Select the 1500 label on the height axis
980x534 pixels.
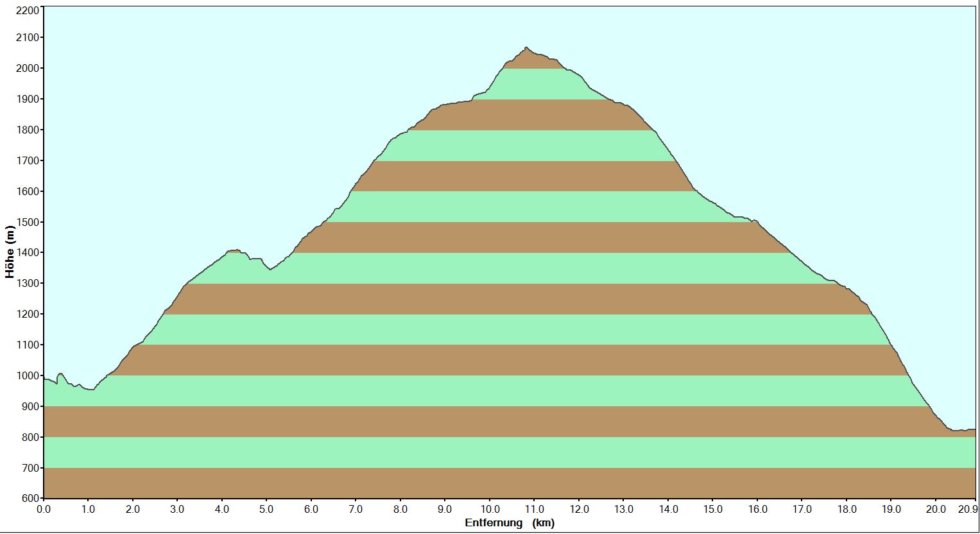click(27, 222)
